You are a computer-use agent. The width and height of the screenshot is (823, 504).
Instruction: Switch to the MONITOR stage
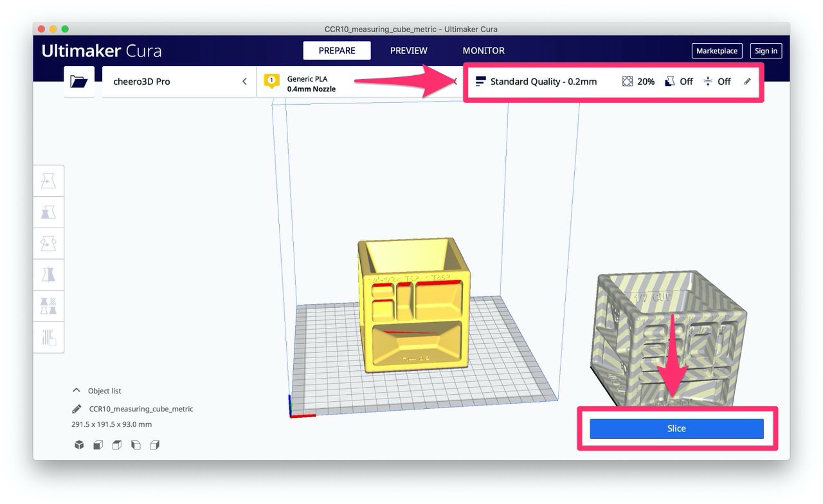[x=484, y=51]
